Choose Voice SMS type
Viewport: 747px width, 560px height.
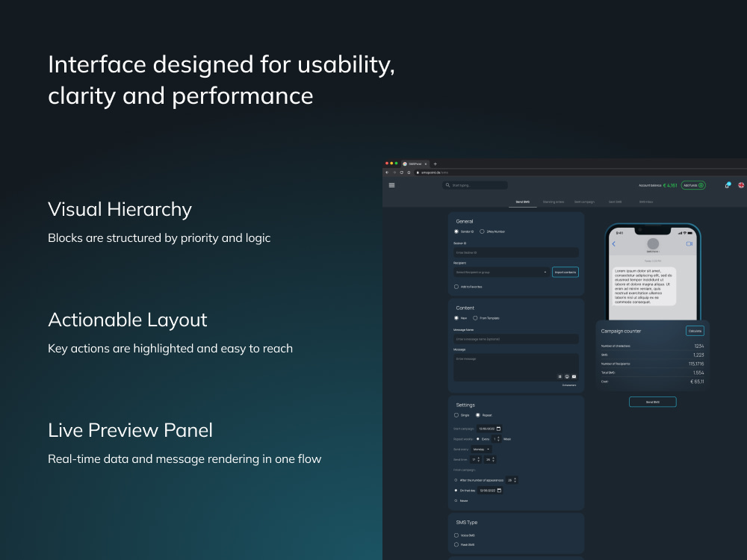[x=456, y=535]
